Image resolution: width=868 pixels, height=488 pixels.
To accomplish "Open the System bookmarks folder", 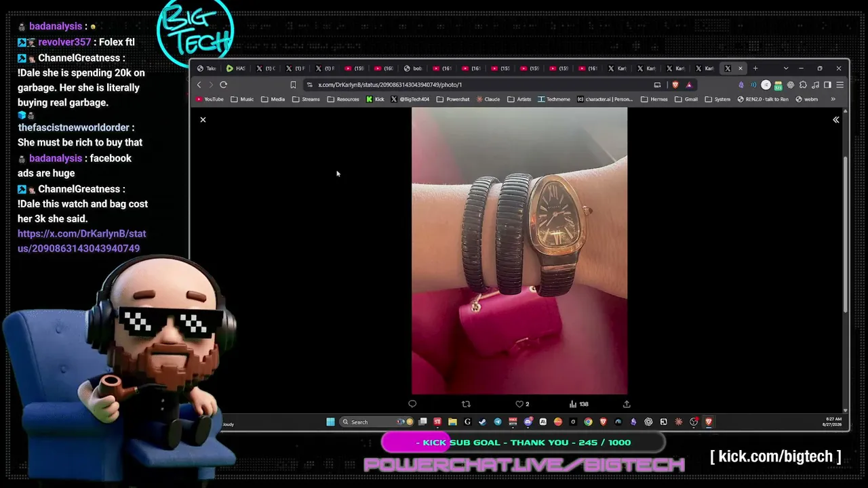I will tap(717, 99).
